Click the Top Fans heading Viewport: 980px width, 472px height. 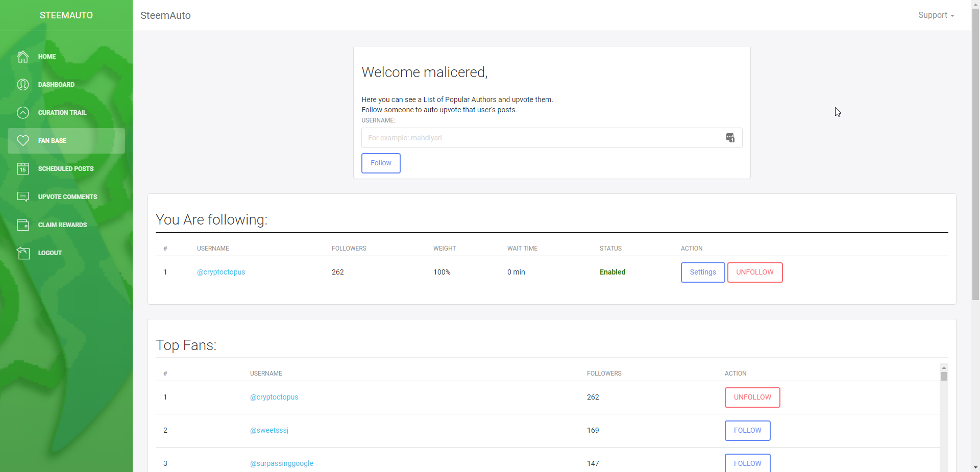tap(186, 345)
